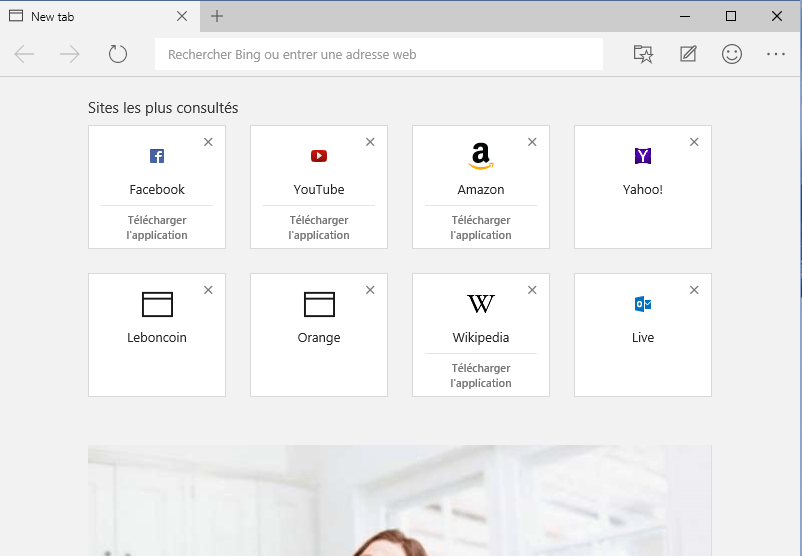This screenshot has width=802, height=556.
Task: Open the Leboncoin site label
Action: (x=157, y=337)
